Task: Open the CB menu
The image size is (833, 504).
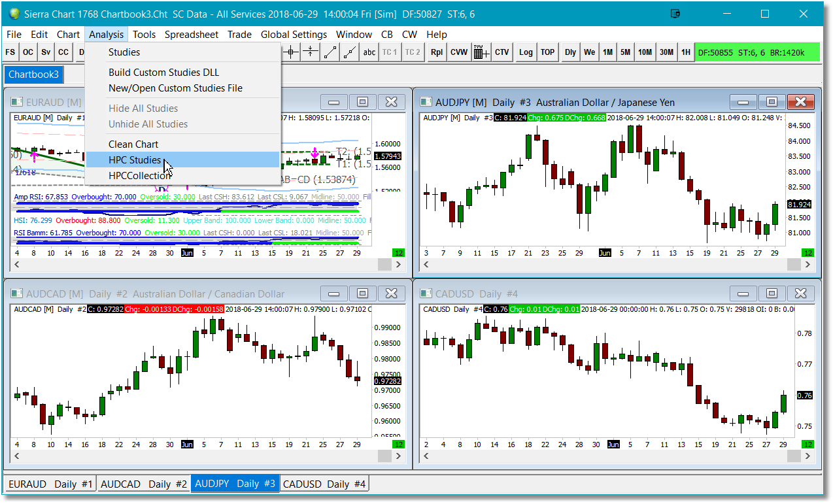Action: tap(387, 35)
